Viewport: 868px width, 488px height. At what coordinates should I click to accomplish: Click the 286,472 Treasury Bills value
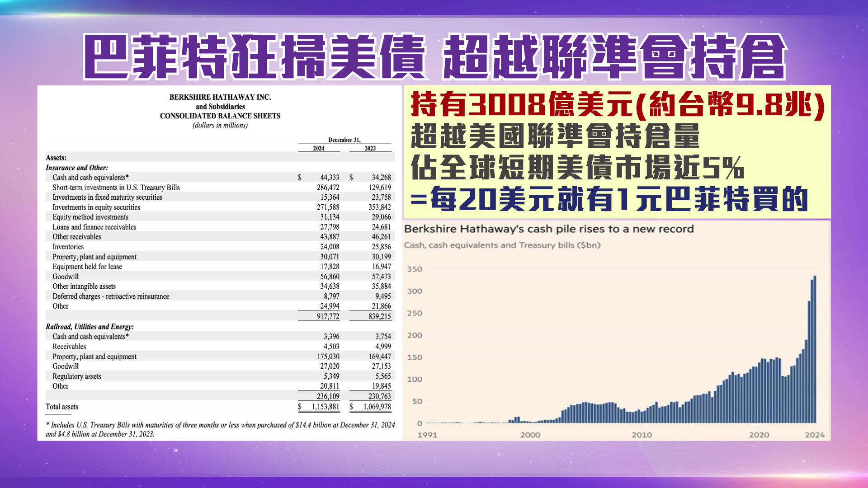click(328, 188)
